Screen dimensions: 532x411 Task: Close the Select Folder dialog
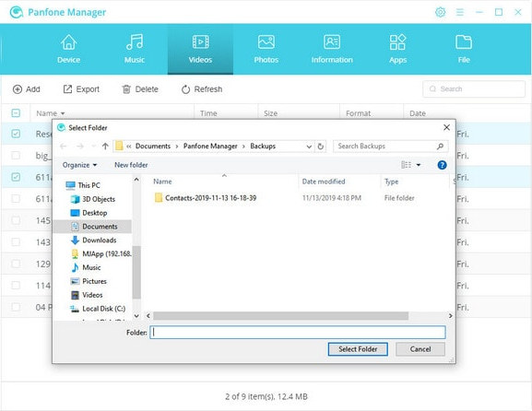(x=446, y=127)
